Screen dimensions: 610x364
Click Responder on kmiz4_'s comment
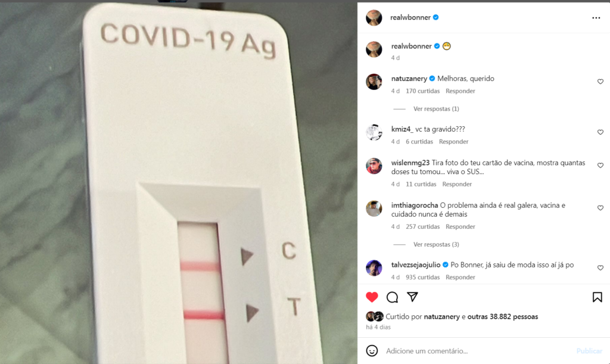[x=453, y=142]
